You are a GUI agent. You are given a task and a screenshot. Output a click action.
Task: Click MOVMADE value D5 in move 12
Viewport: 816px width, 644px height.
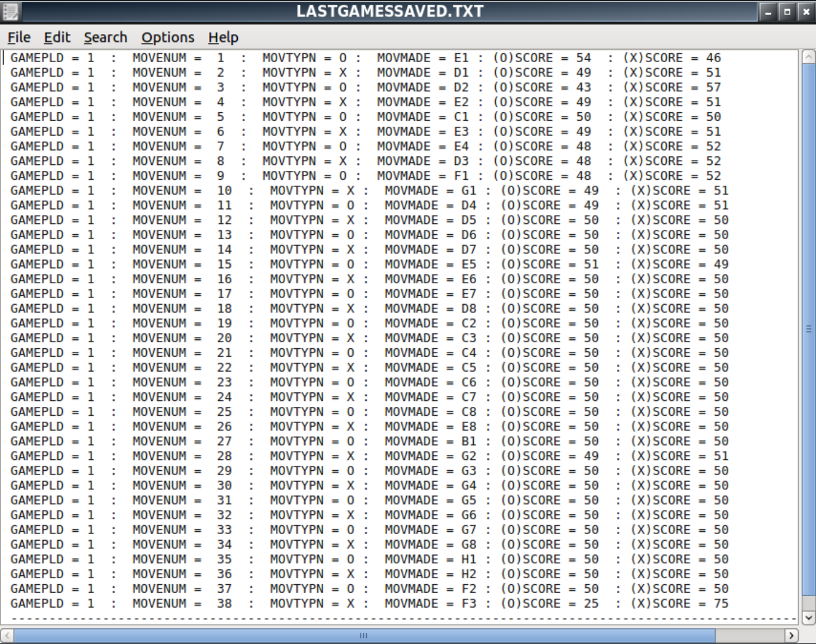coord(469,220)
